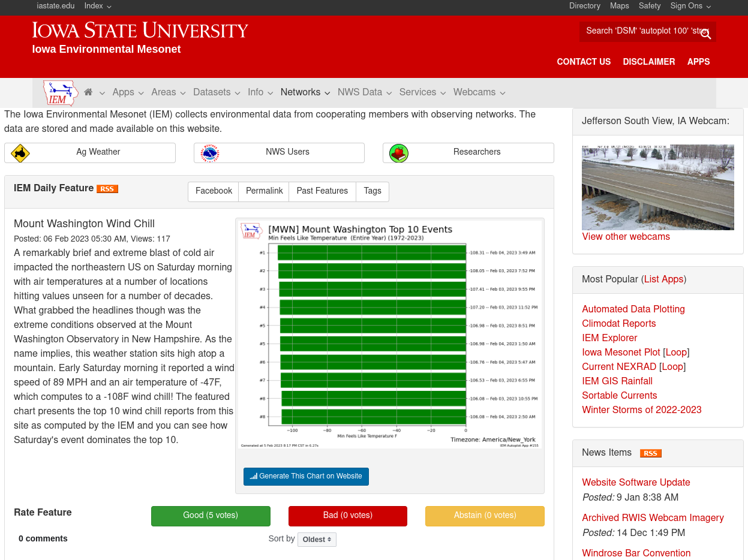748x560 pixels.
Task: Click the Ag Weather button
Action: tap(90, 153)
